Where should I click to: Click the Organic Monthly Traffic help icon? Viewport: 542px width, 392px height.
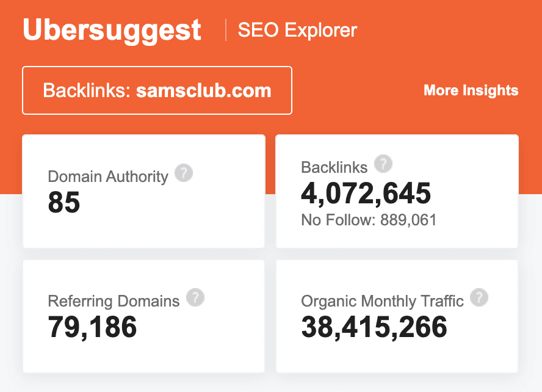[480, 297]
